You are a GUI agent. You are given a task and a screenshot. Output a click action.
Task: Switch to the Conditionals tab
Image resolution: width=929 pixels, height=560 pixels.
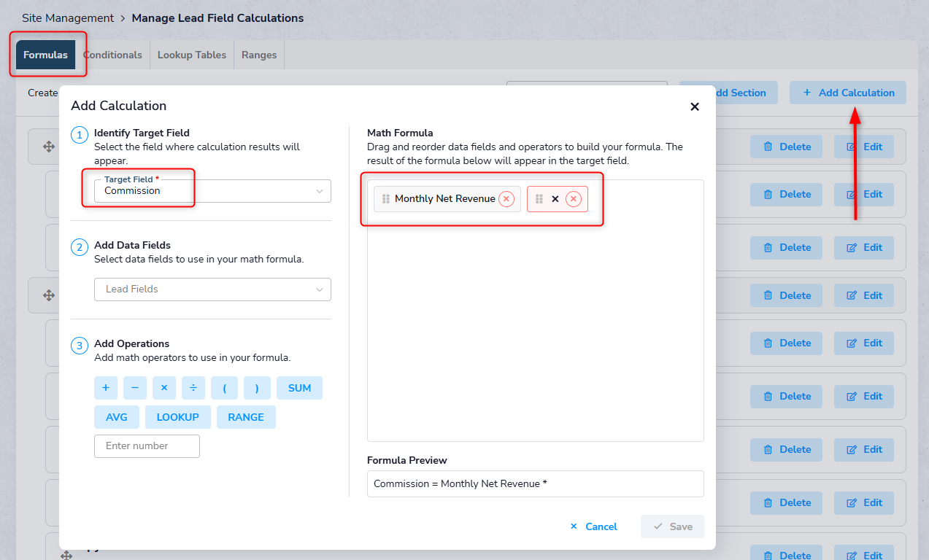click(112, 55)
